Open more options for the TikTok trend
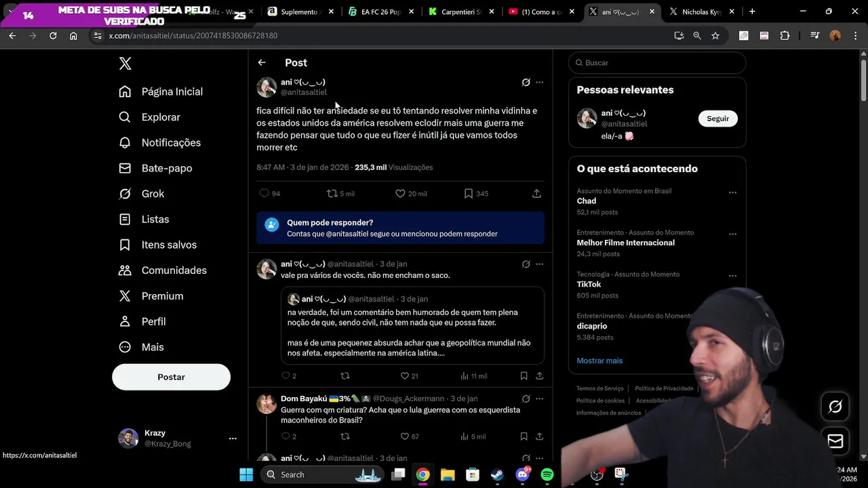 pos(732,277)
